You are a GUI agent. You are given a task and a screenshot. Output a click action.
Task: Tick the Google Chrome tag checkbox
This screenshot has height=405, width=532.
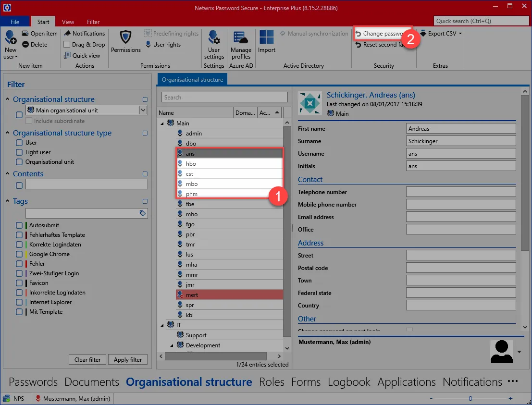19,254
